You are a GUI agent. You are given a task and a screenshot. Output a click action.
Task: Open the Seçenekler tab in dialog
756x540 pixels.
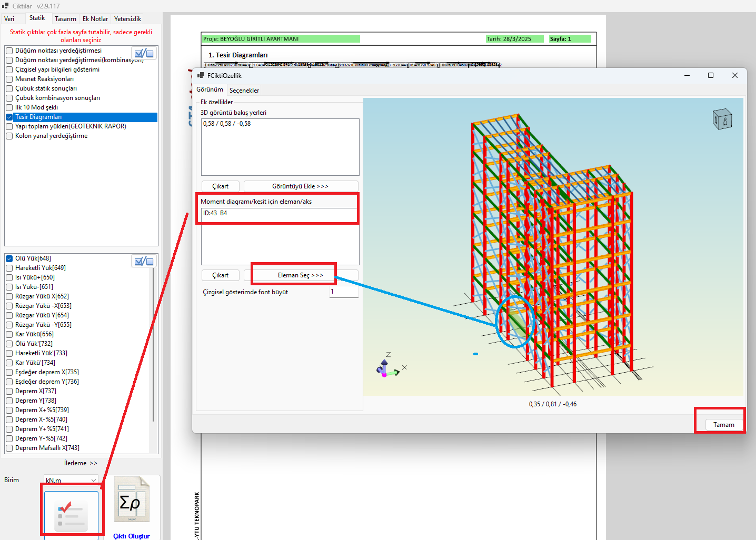pyautogui.click(x=244, y=91)
